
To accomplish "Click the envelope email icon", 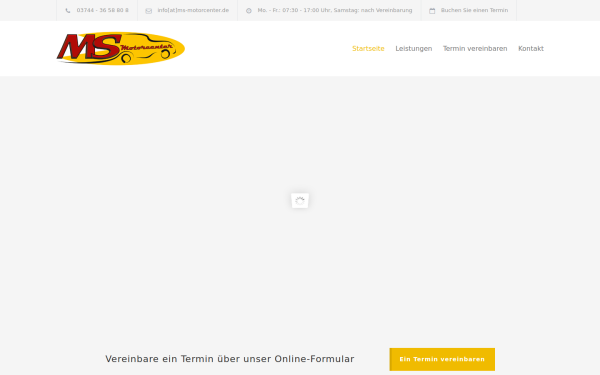I will point(148,11).
